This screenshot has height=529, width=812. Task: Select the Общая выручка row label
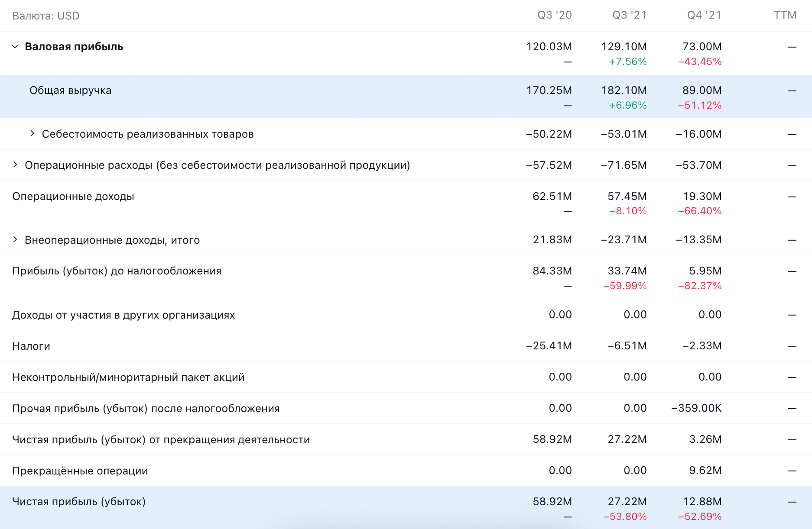coord(70,90)
